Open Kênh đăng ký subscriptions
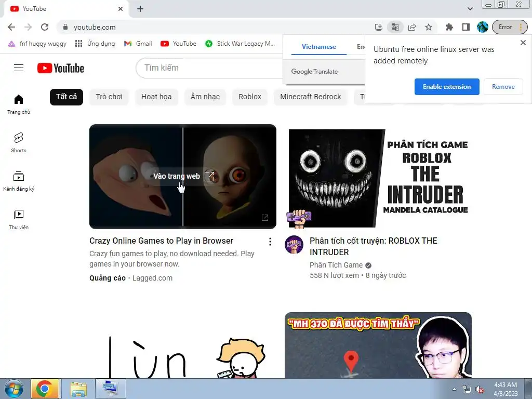 19,181
